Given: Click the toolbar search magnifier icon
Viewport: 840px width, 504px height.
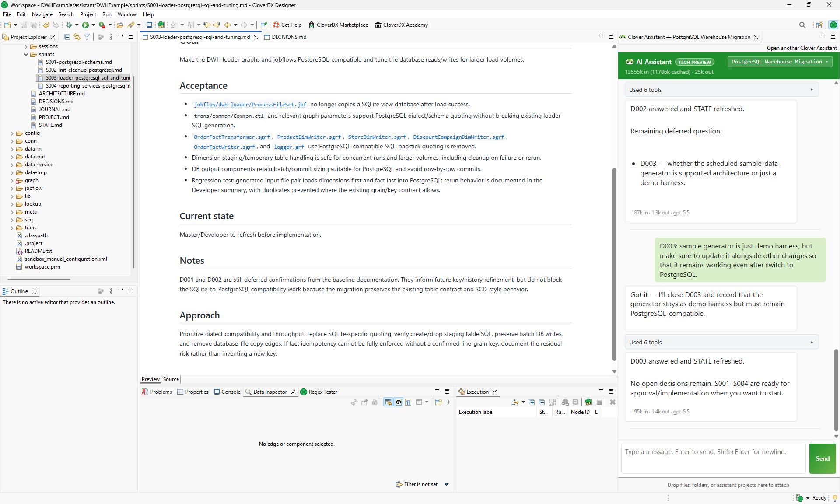Looking at the screenshot, I should point(802,25).
